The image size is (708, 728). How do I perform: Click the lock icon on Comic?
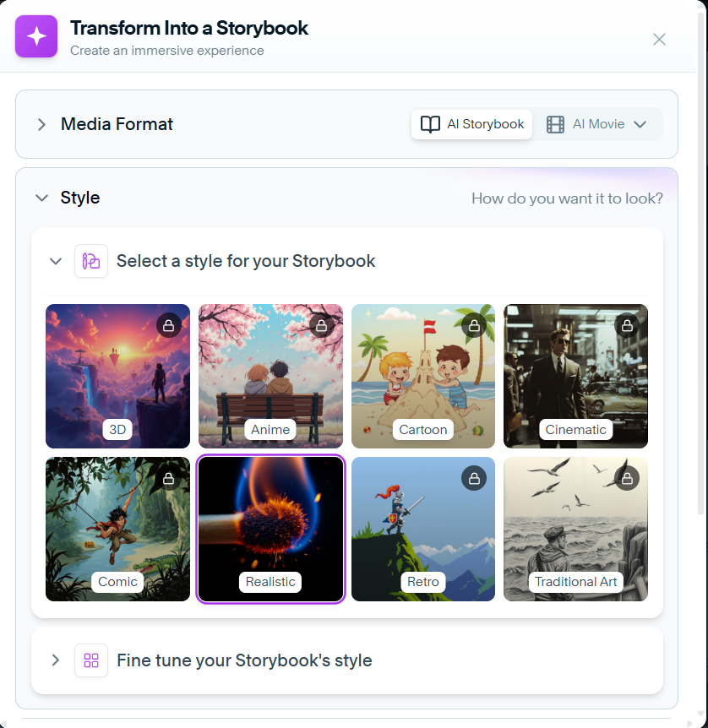pos(169,478)
